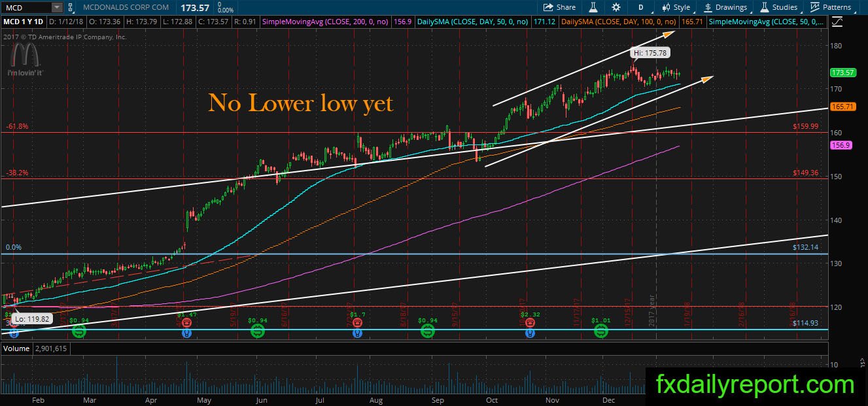The height and width of the screenshot is (406, 868).
Task: Click the 165.71 value in study header
Action: [x=691, y=22]
